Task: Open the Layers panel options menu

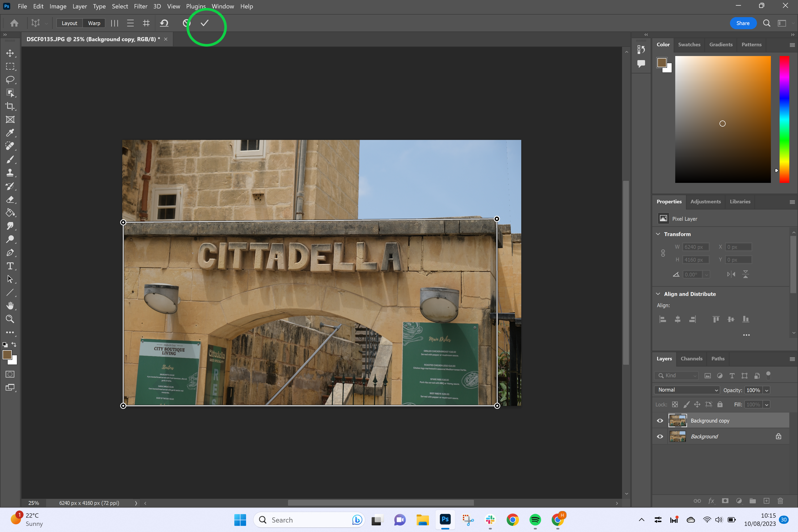Action: tap(792, 359)
